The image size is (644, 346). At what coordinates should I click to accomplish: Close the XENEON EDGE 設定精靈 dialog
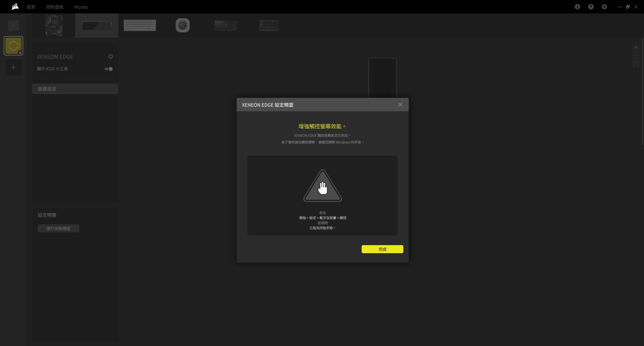(x=400, y=105)
